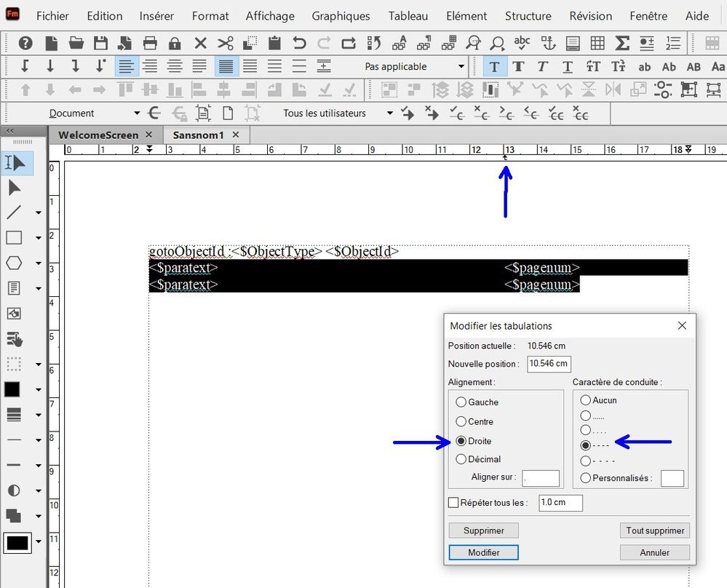Screen dimensions: 727x588
Task: Pick the Line drawing tool
Action: pyautogui.click(x=17, y=212)
